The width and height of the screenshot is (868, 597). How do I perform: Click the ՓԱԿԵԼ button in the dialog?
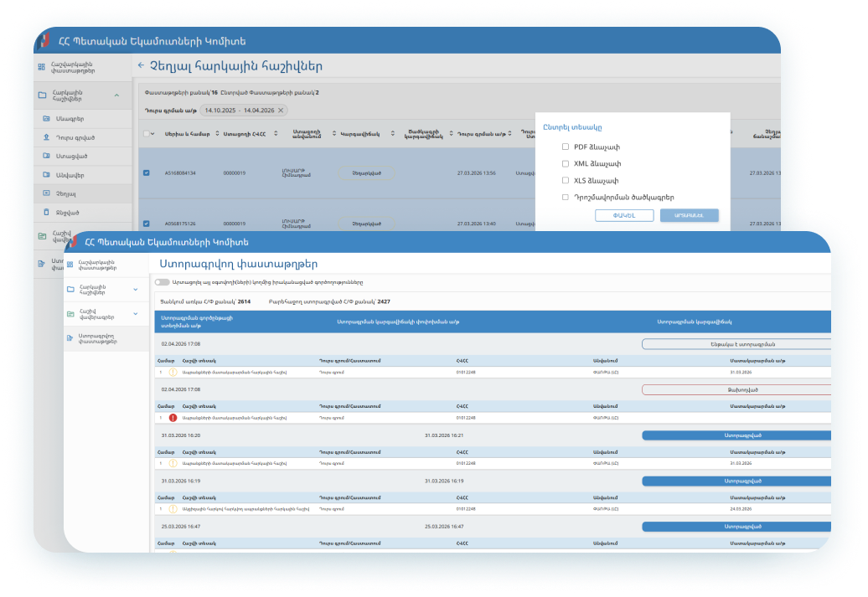[624, 215]
